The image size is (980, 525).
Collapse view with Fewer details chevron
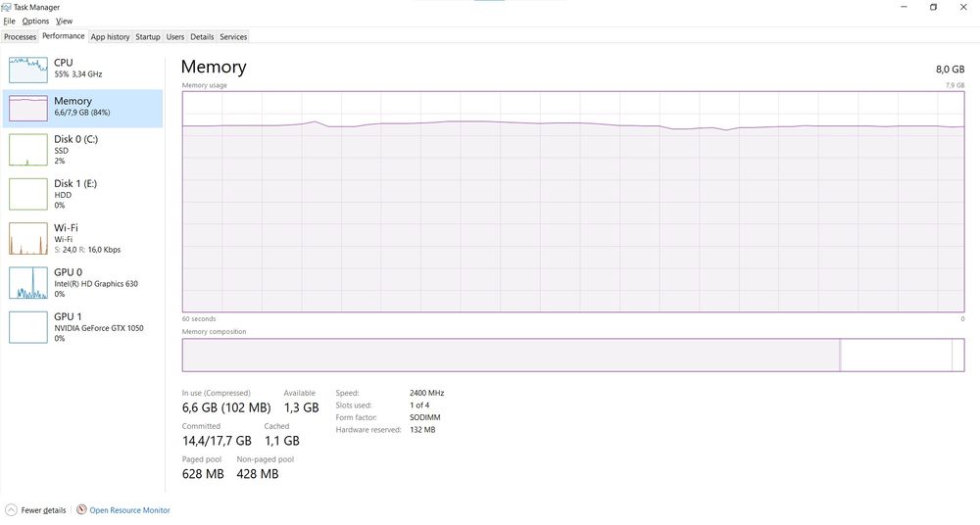[11, 510]
